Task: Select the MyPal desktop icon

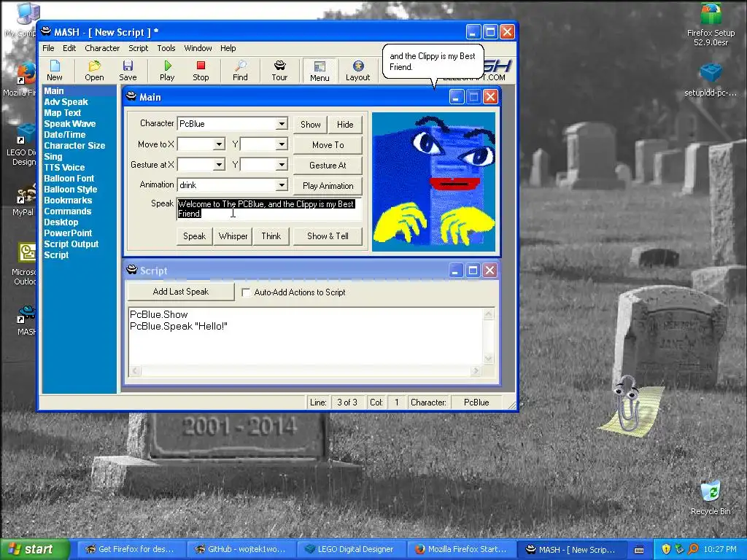Action: tap(23, 201)
